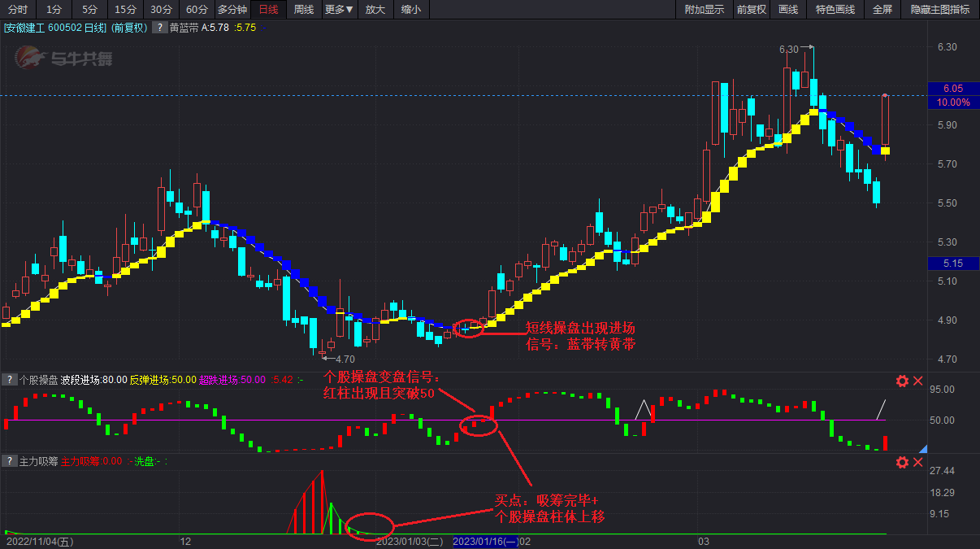
Task: Click 缩小 to zoom out chart
Action: (x=411, y=10)
